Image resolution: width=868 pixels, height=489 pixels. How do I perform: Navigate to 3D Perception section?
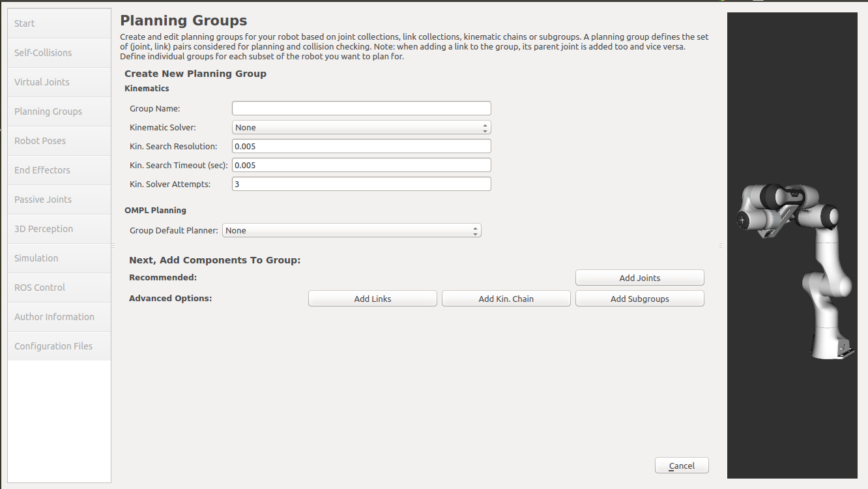tap(59, 229)
